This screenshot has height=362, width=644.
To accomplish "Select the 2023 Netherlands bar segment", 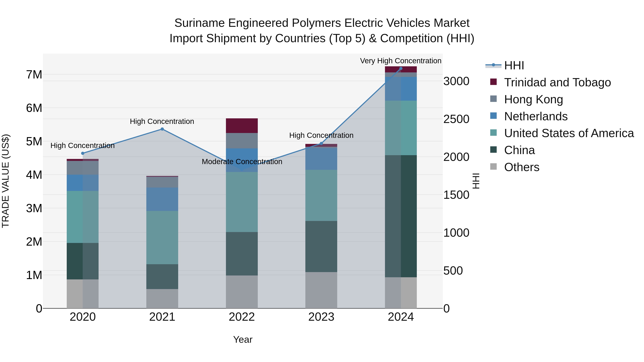I will [x=321, y=159].
